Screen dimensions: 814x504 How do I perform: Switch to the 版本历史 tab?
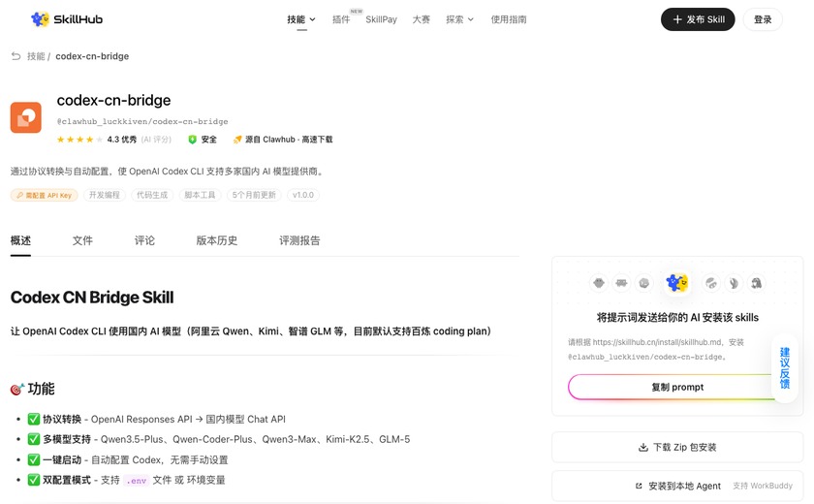click(x=216, y=240)
